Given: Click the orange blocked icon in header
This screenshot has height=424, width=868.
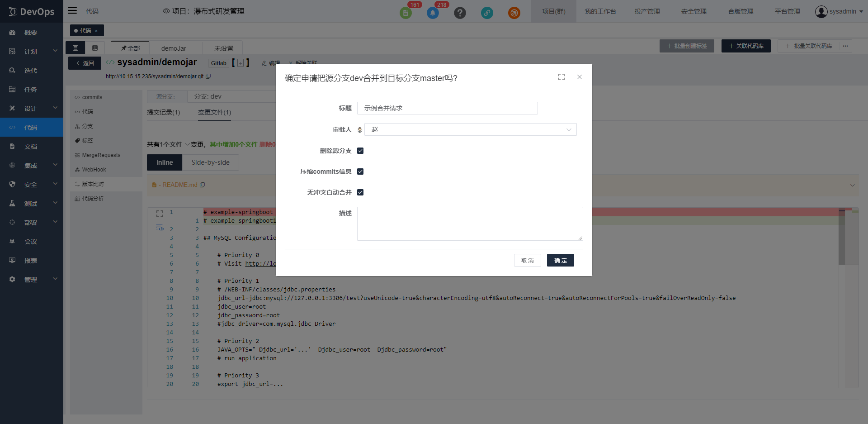Looking at the screenshot, I should (x=514, y=13).
